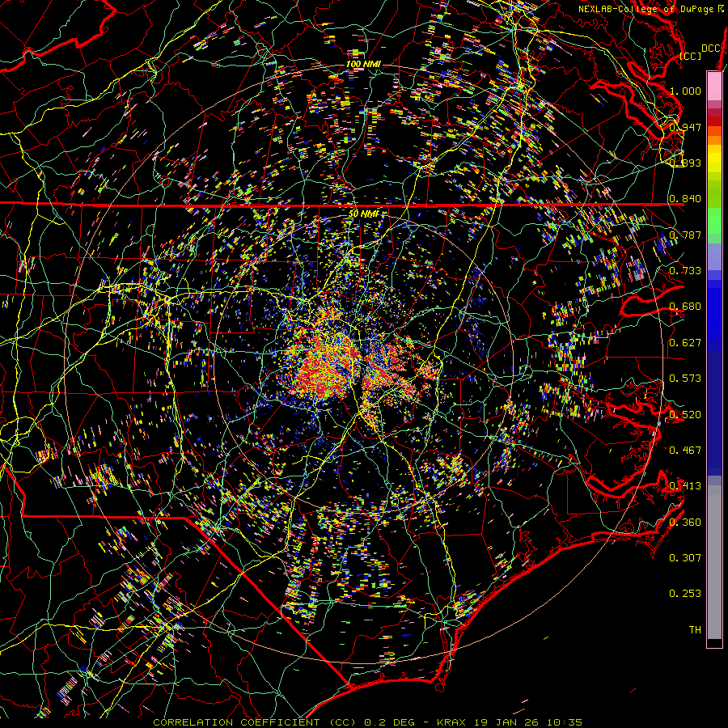
Task: Click the 0.2 DEG elevation text
Action: click(390, 722)
